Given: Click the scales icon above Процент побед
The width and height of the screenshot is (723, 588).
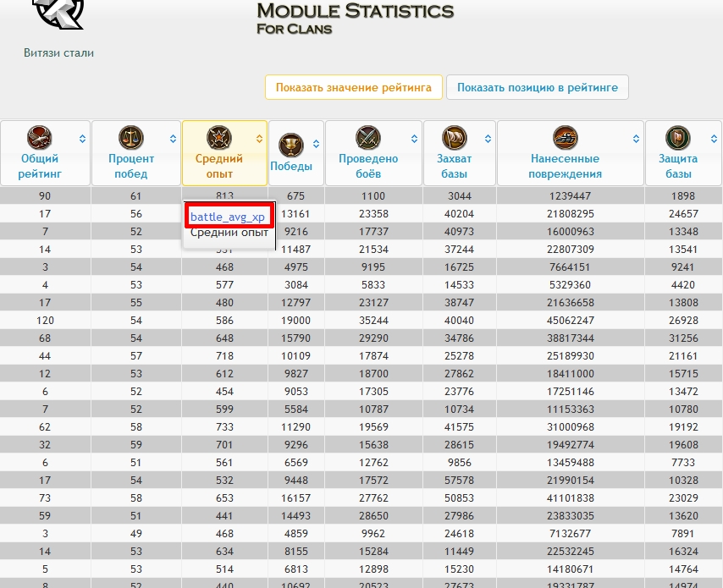Looking at the screenshot, I should [x=131, y=137].
